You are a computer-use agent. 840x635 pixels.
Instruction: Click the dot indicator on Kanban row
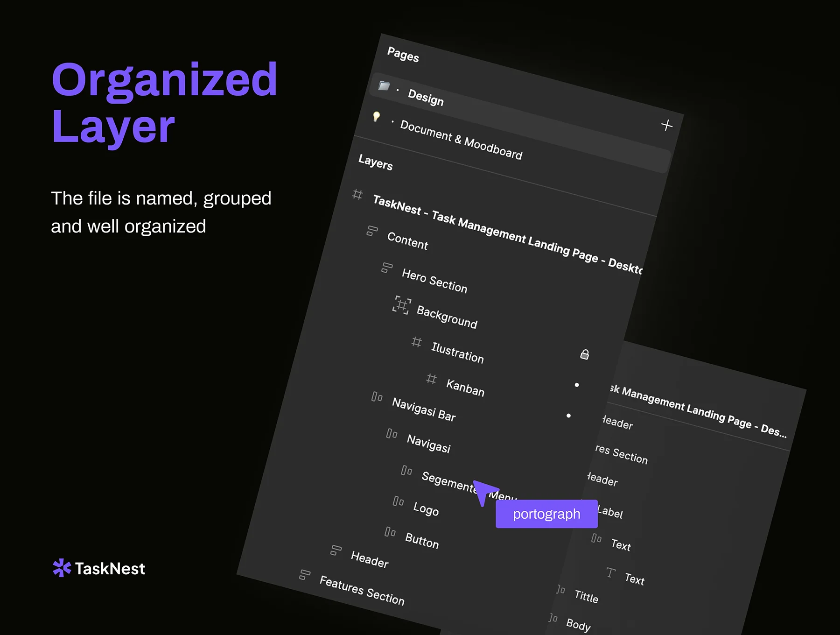577,385
